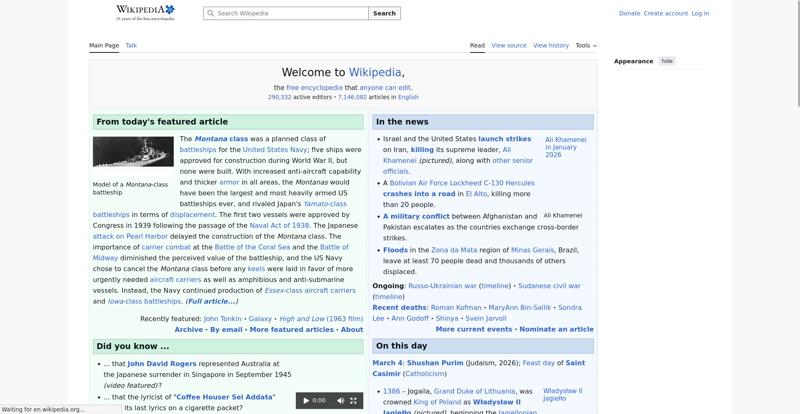Switch to the Talk tab
Viewport: 800px width, 414px height.
pyautogui.click(x=131, y=45)
